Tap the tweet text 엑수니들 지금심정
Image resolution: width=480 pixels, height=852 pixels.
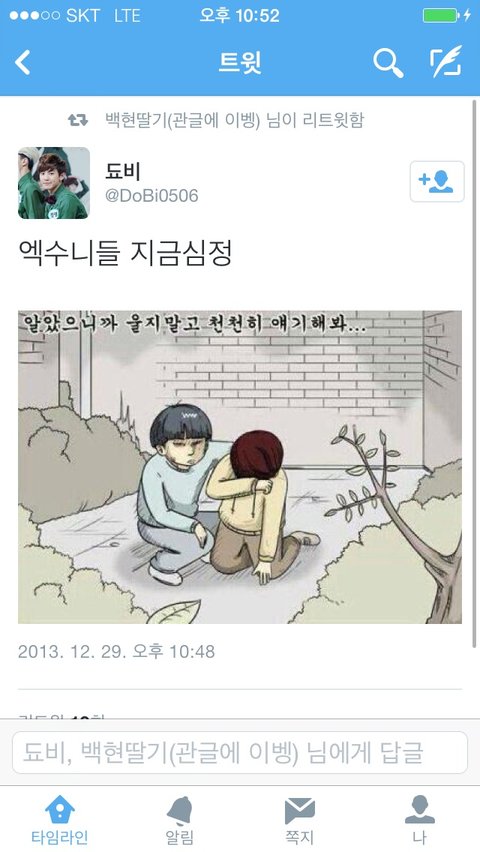[126, 253]
